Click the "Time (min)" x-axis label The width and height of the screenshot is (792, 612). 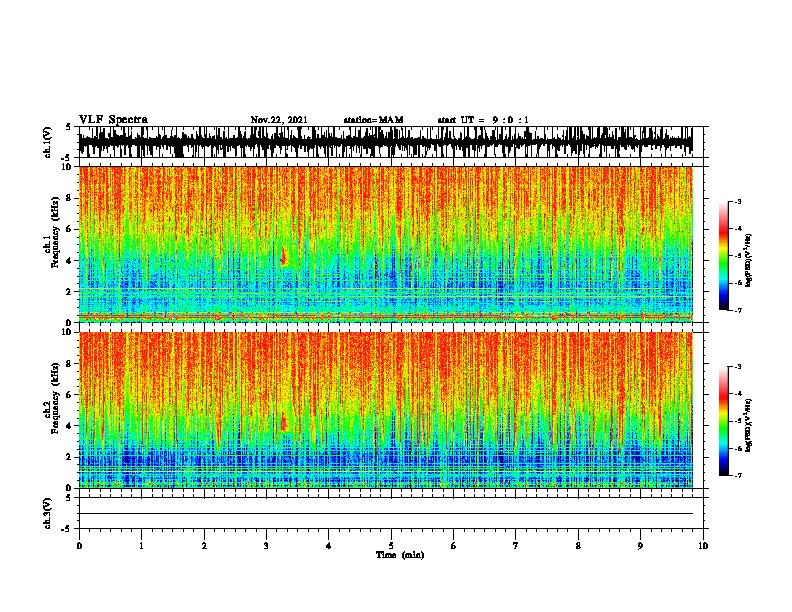[400, 555]
